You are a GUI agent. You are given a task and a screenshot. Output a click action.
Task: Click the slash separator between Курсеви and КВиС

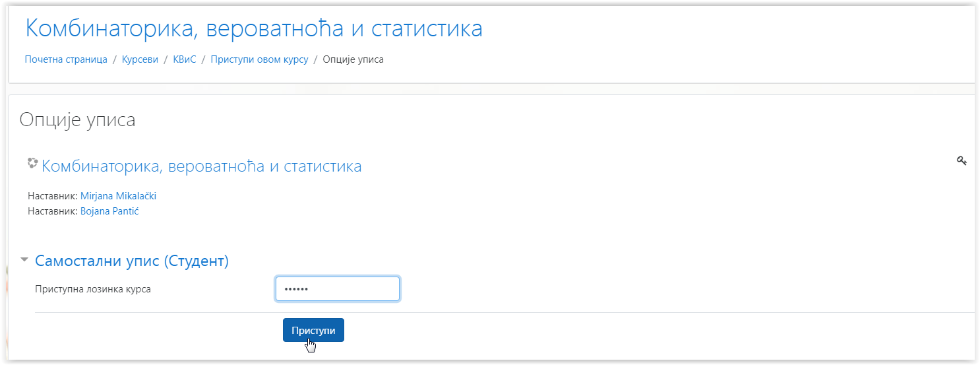[166, 59]
